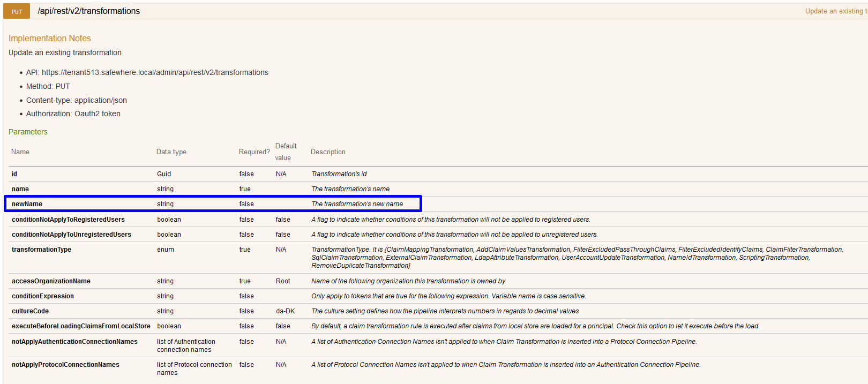Click the Implementation Notes heading
This screenshot has width=868, height=384.
(49, 39)
